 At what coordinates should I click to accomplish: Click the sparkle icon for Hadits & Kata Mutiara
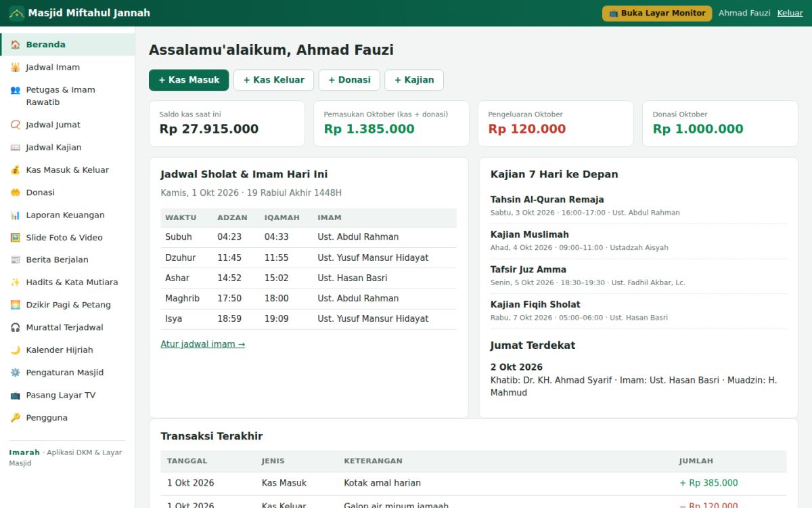15,282
